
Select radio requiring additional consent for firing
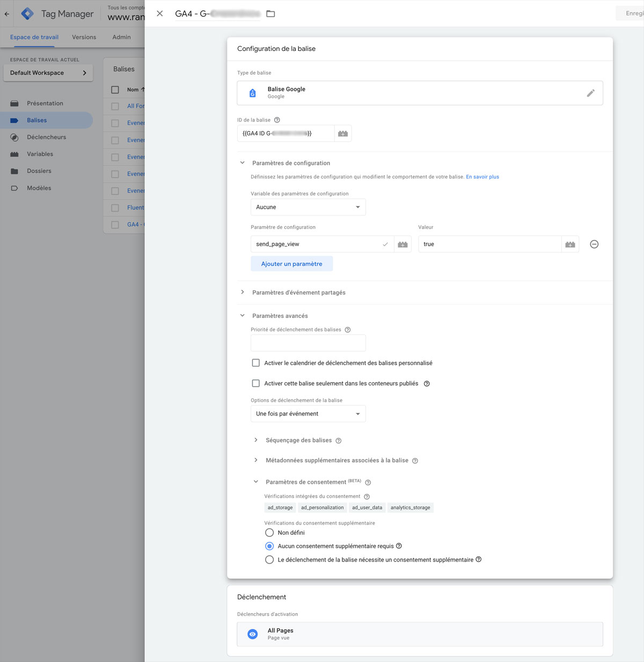[269, 559]
